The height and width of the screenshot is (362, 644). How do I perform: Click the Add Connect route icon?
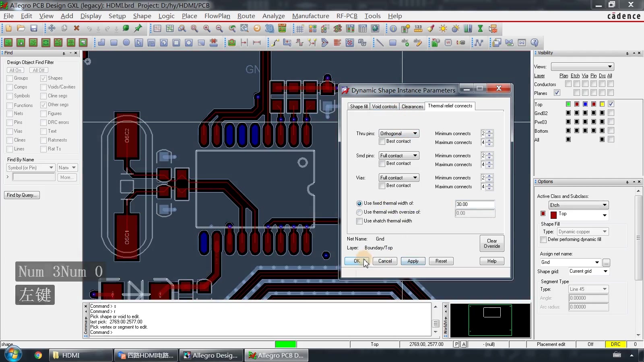(275, 43)
